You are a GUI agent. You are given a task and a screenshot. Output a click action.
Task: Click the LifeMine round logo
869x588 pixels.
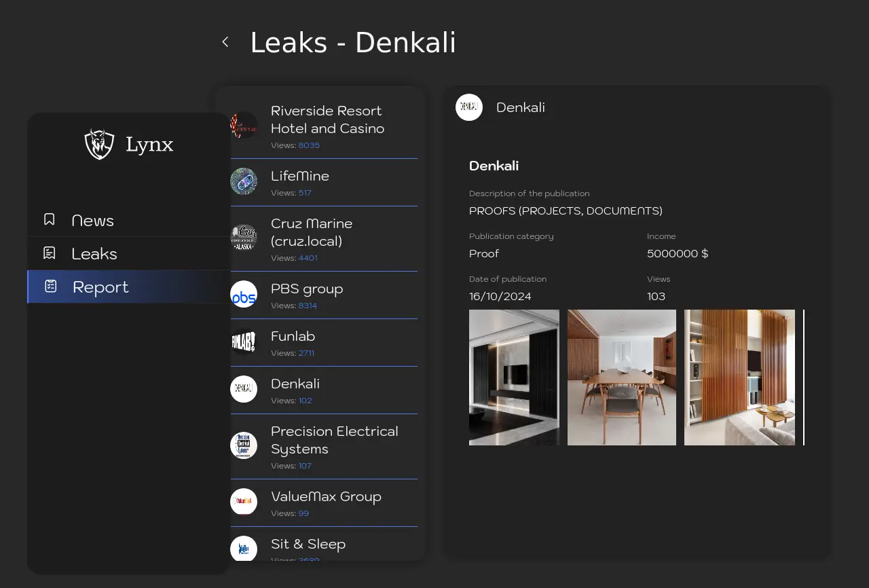pos(244,181)
